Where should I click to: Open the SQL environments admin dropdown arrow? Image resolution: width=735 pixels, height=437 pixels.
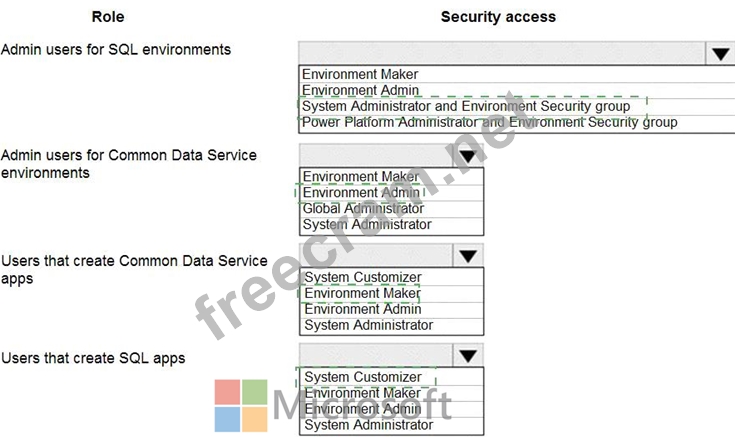coord(720,53)
